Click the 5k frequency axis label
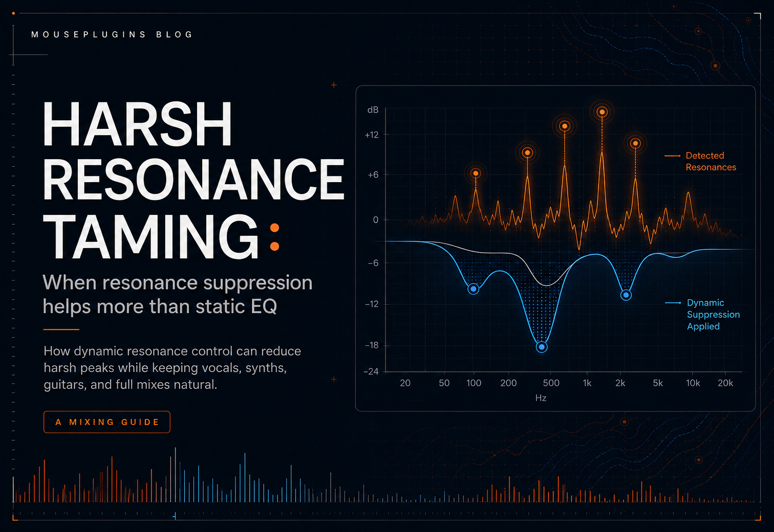 coord(658,383)
